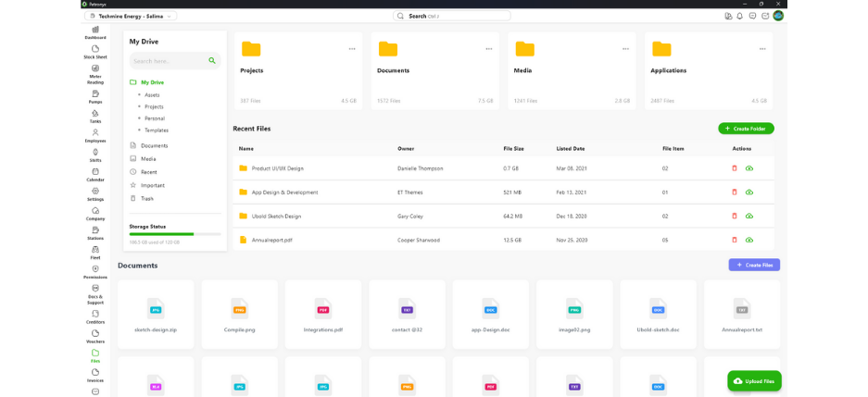Click the Upload Files button
Image resolution: width=868 pixels, height=397 pixels.
coord(754,380)
